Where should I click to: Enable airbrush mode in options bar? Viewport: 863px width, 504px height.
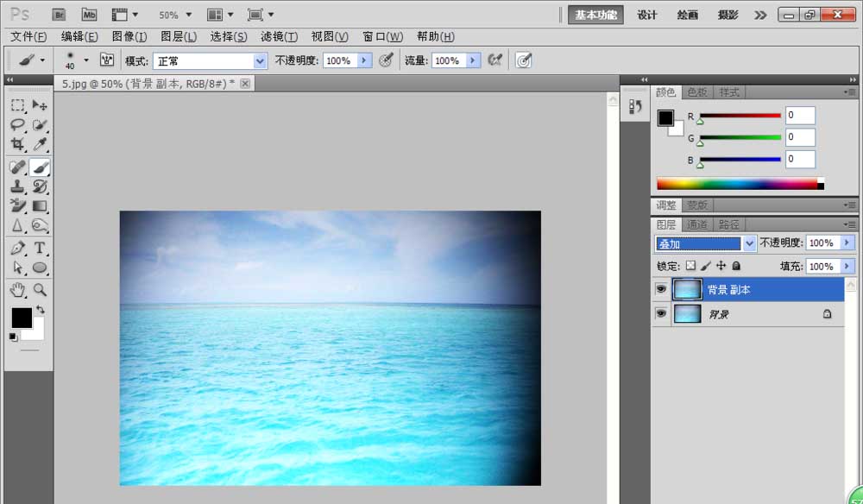494,60
